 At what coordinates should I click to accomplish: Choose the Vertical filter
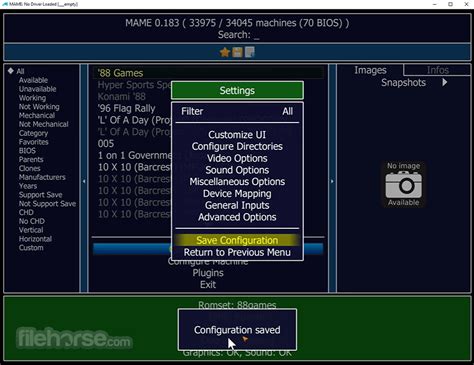(31, 230)
